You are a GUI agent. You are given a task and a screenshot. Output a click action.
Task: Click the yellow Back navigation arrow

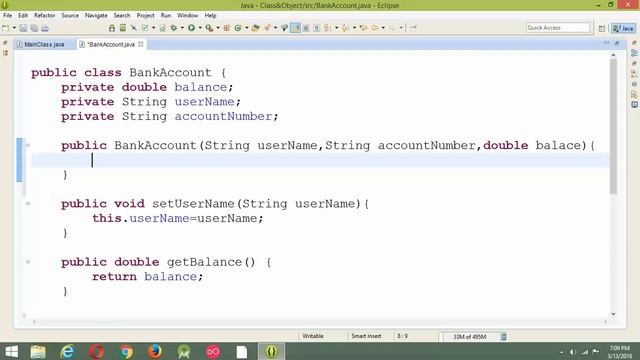(x=375, y=28)
